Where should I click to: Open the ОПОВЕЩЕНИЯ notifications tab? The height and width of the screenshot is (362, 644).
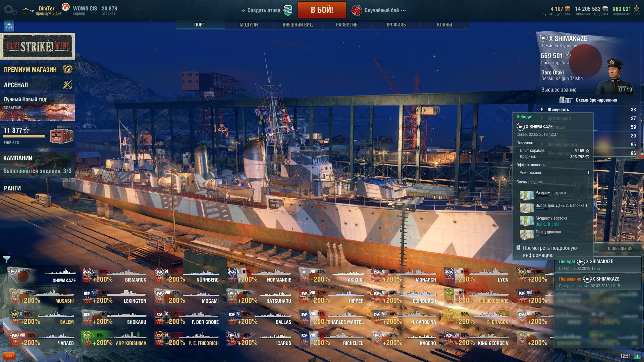pyautogui.click(x=620, y=248)
